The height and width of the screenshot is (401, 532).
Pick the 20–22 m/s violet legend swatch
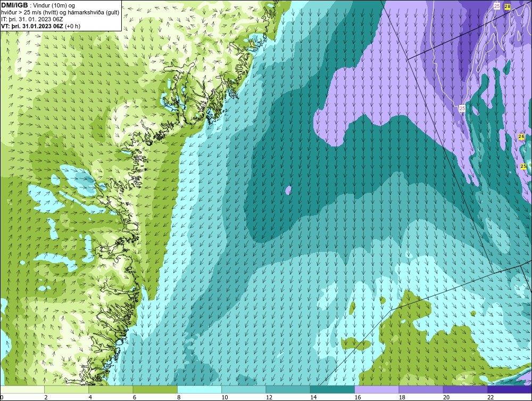pos(465,389)
